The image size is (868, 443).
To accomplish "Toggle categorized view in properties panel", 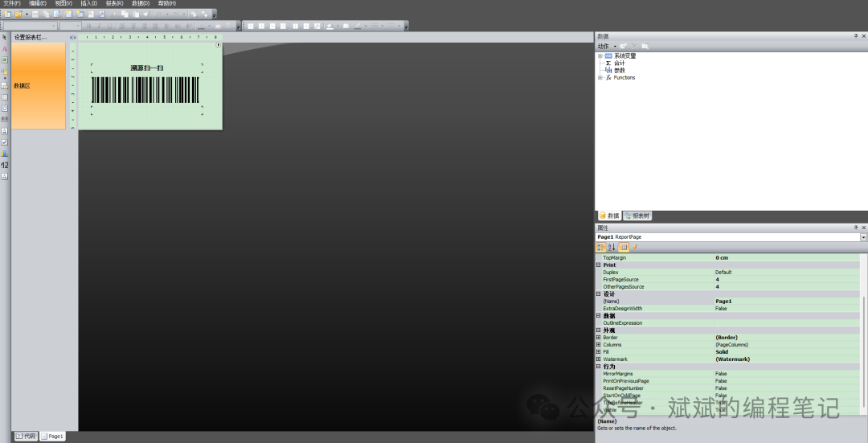I will click(x=601, y=248).
